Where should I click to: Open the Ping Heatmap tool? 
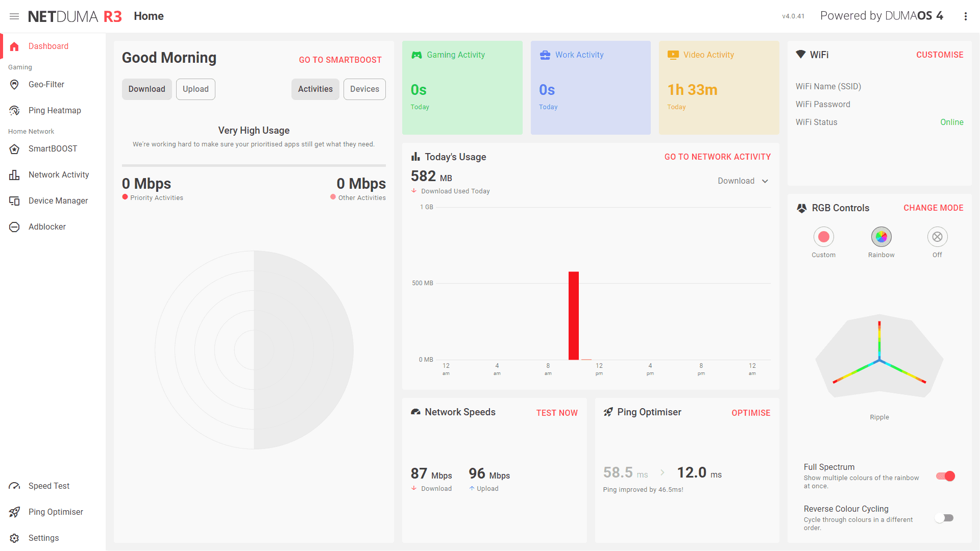[54, 110]
